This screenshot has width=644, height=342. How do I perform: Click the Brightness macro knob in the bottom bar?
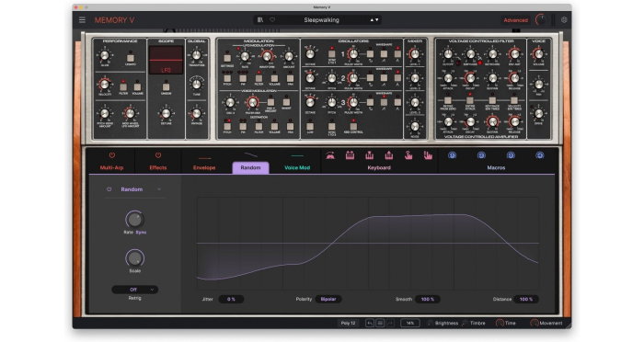pyautogui.click(x=430, y=323)
